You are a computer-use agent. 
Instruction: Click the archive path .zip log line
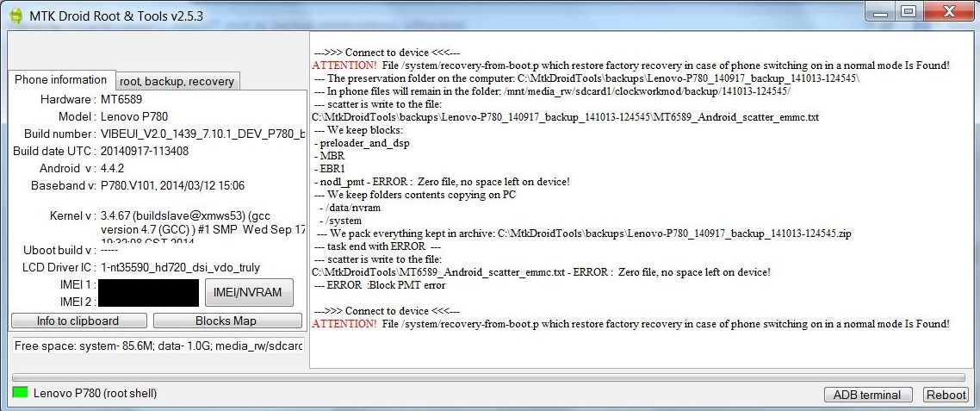tap(585, 234)
